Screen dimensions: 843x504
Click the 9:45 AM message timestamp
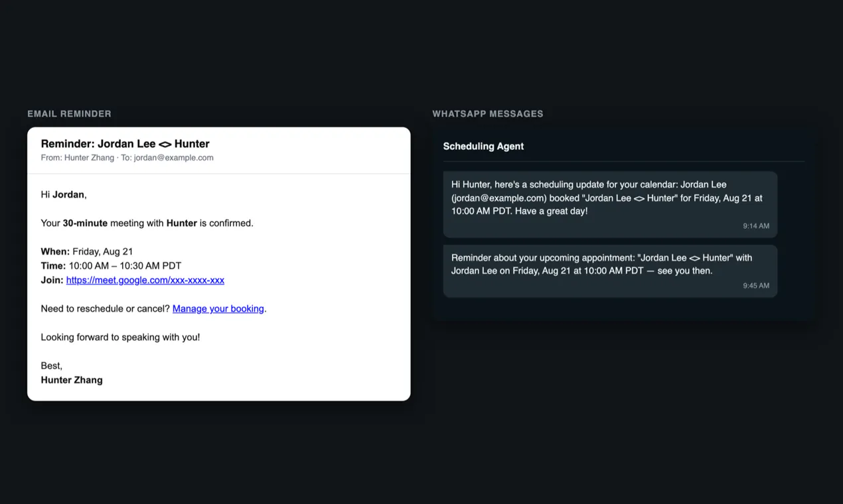756,286
